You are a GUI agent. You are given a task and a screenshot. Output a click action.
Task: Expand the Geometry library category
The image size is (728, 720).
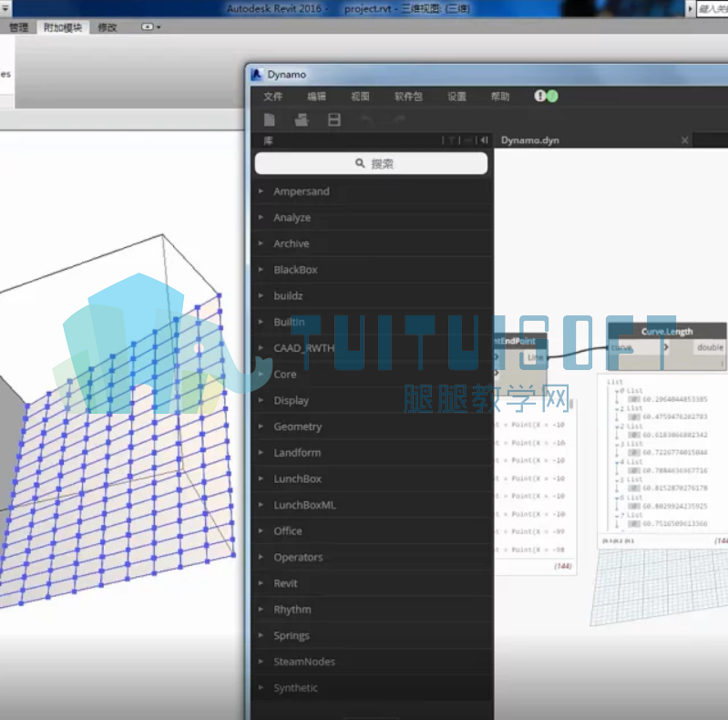click(x=373, y=427)
